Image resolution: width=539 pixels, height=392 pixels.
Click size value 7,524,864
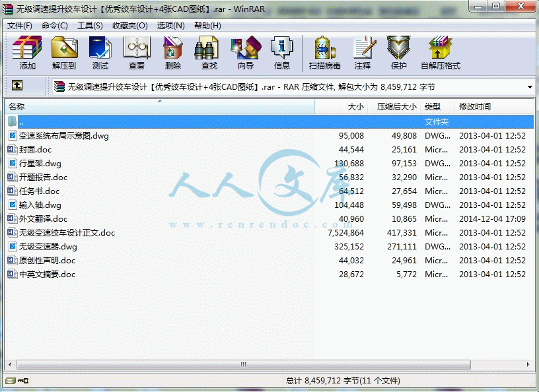(345, 233)
